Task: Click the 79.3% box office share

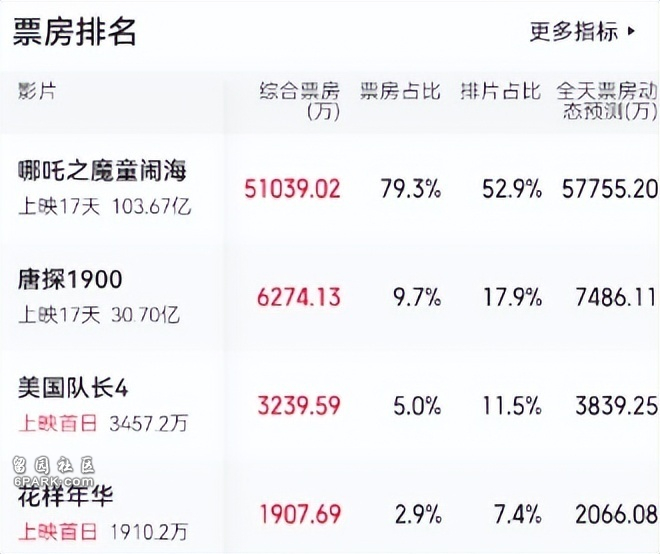Action: click(x=410, y=188)
